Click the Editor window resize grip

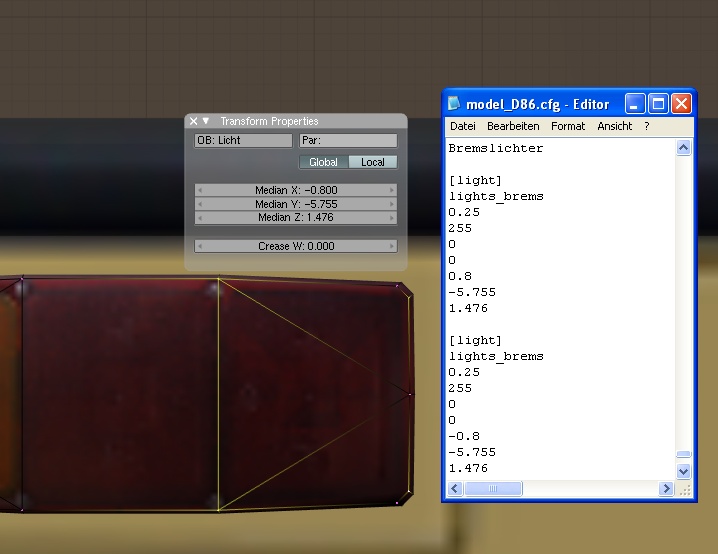pos(685,490)
